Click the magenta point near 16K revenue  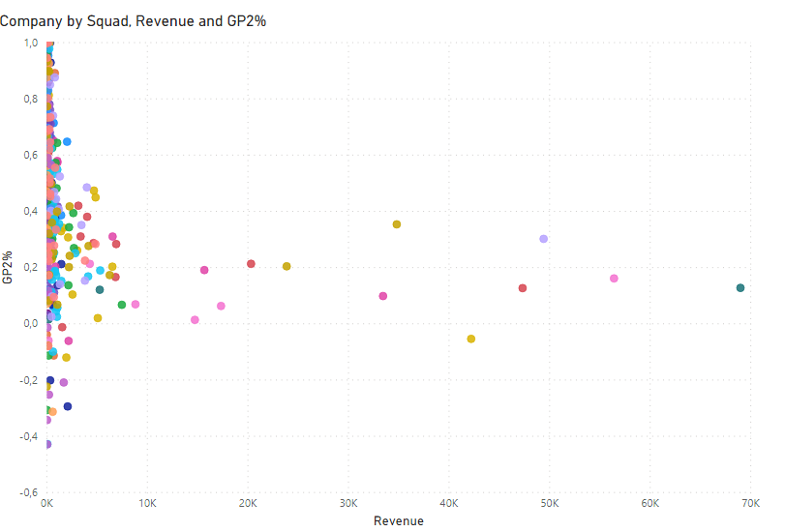(204, 270)
